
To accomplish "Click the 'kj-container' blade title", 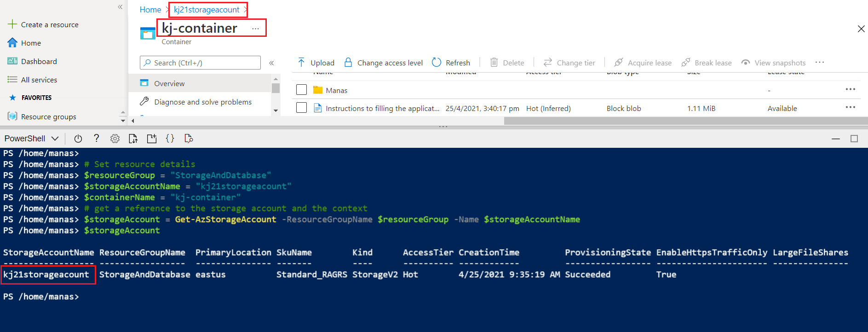I will 199,28.
